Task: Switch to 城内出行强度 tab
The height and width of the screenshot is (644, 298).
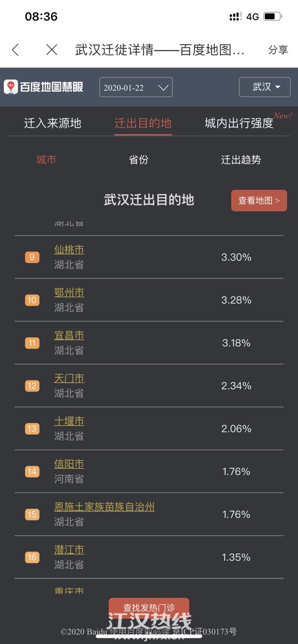Action: 239,123
